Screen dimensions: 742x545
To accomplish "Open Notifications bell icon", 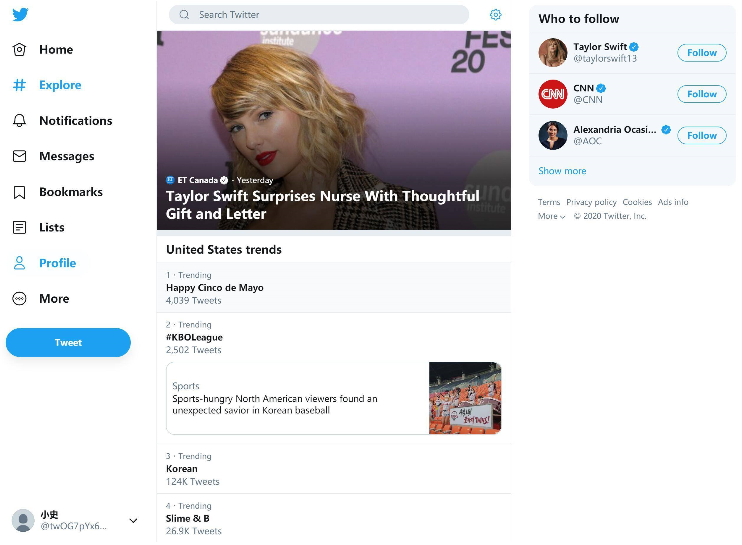I will (19, 121).
